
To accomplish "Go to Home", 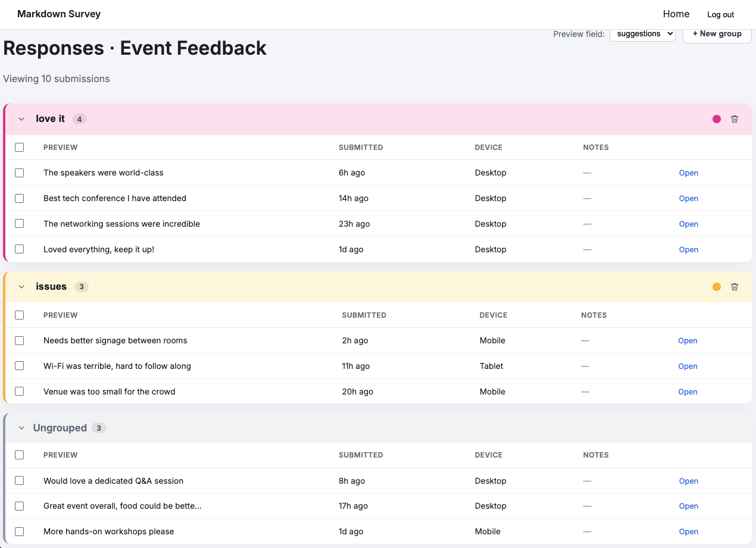I will [x=676, y=14].
